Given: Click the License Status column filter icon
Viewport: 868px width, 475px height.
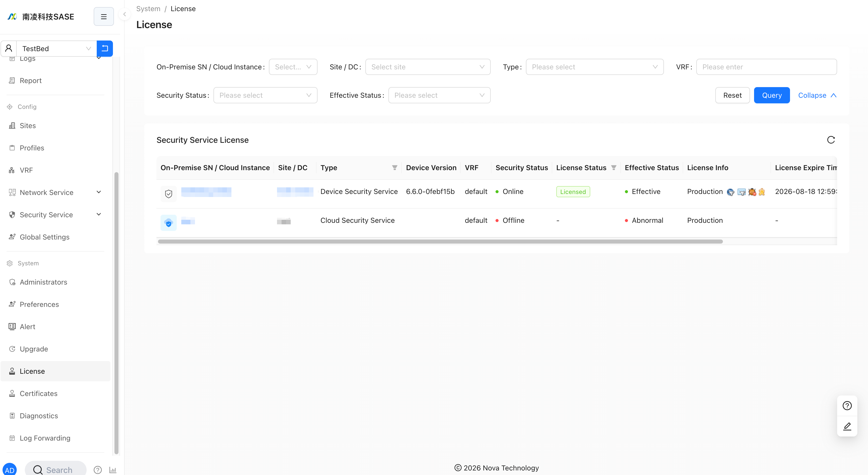Looking at the screenshot, I should click(614, 168).
